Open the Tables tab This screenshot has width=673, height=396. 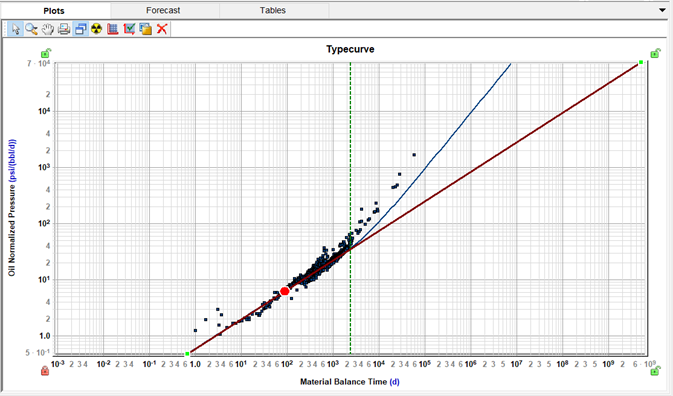pos(273,10)
